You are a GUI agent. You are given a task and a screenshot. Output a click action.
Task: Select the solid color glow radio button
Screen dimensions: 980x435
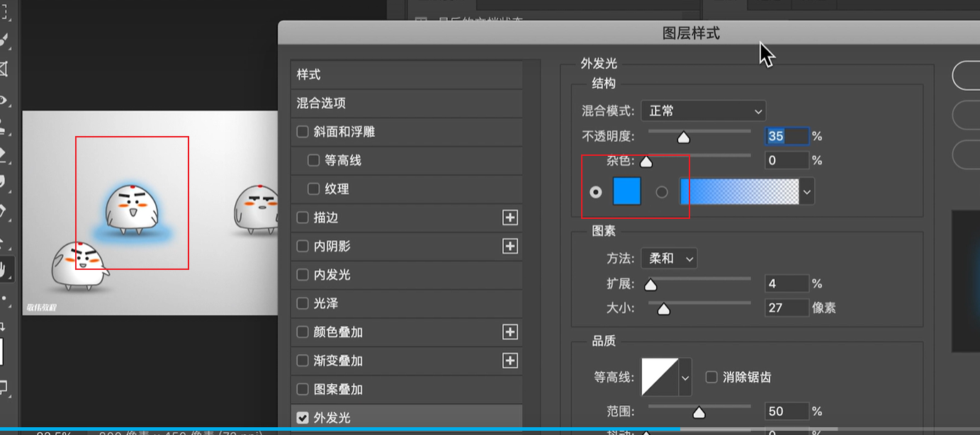point(596,192)
